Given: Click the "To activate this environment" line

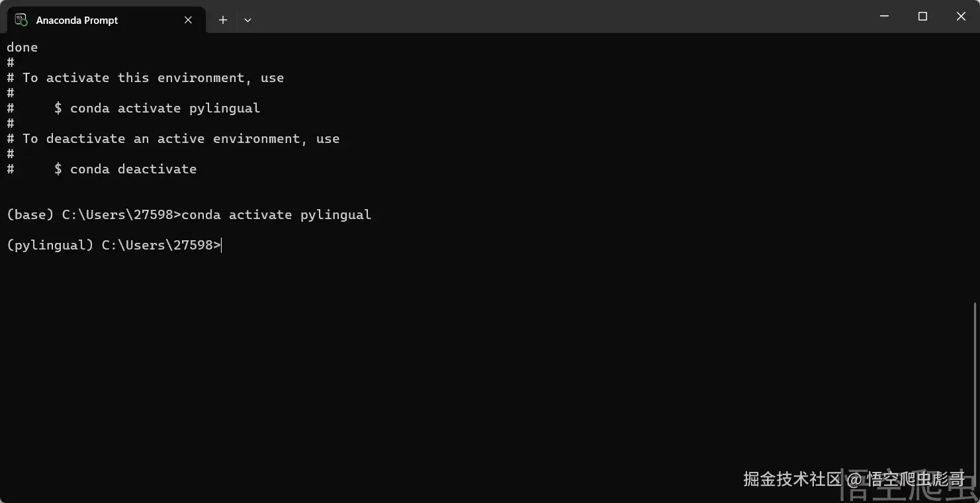Looking at the screenshot, I should pyautogui.click(x=153, y=77).
